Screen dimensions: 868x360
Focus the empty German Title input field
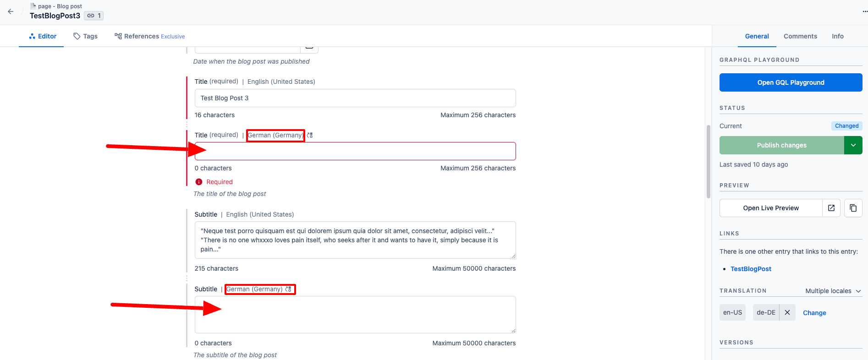[x=355, y=151]
